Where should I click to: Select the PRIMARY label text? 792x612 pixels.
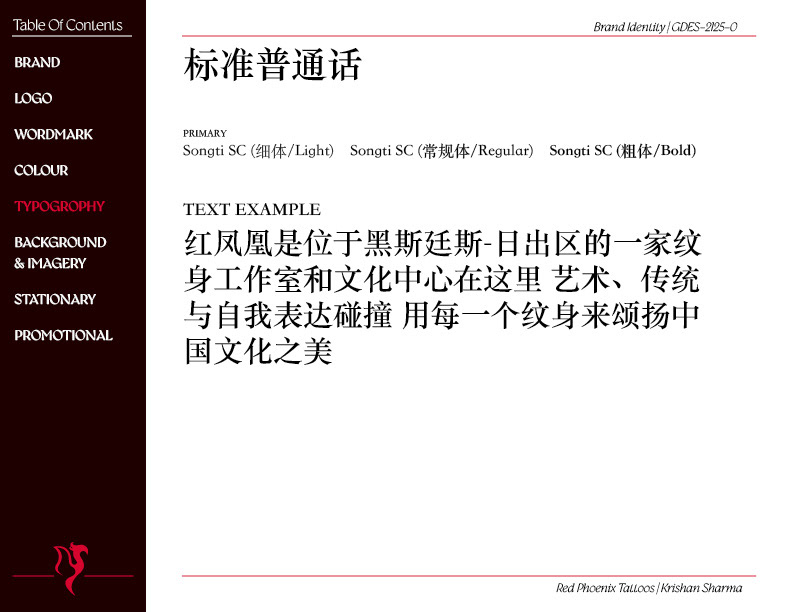[205, 133]
